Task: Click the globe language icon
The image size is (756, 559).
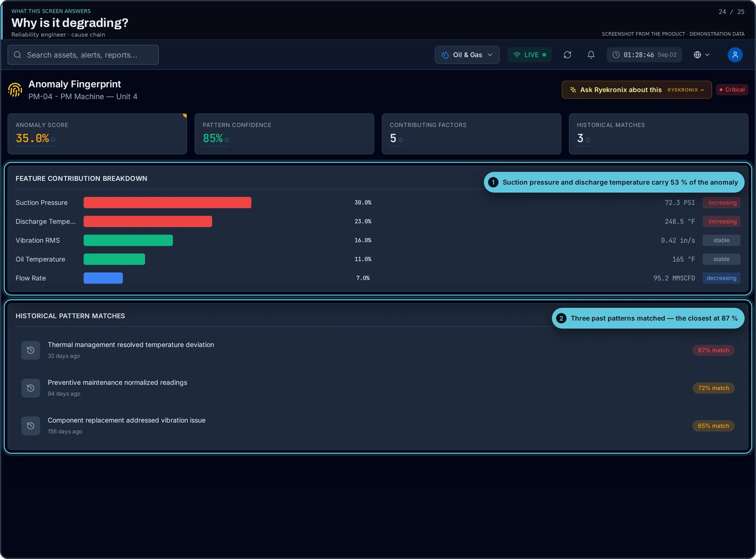Action: (697, 55)
